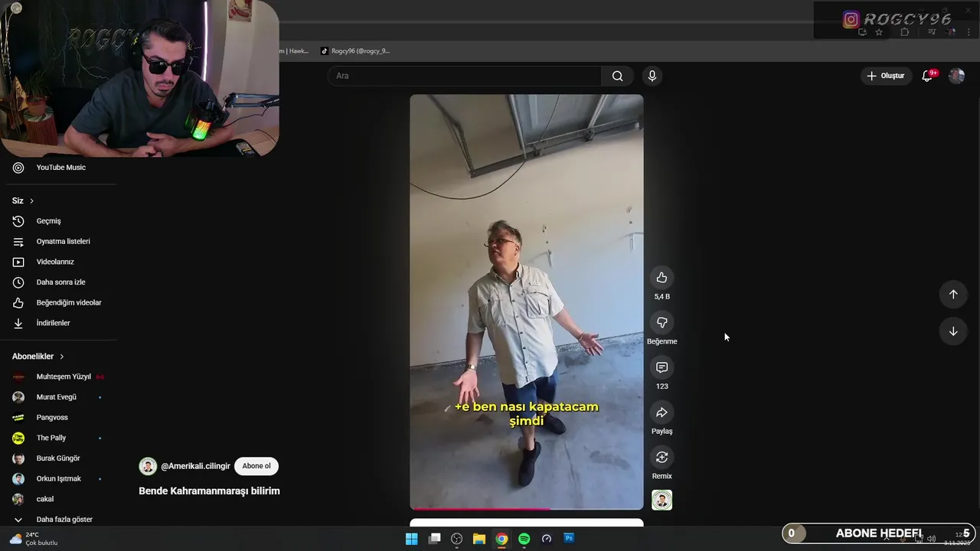Open OBS Studio from the taskbar
The image size is (980, 551).
(457, 539)
